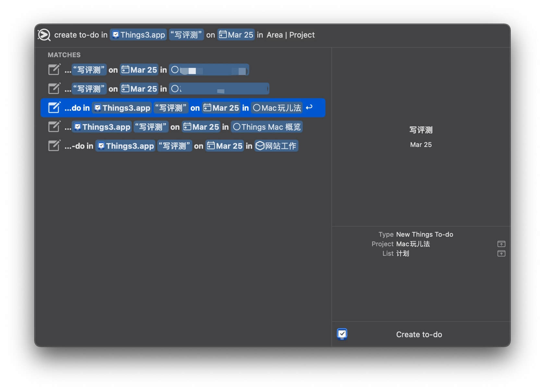Viewport: 545px width, 392px height.
Task: Click the List 计划 detail text
Action: point(396,253)
